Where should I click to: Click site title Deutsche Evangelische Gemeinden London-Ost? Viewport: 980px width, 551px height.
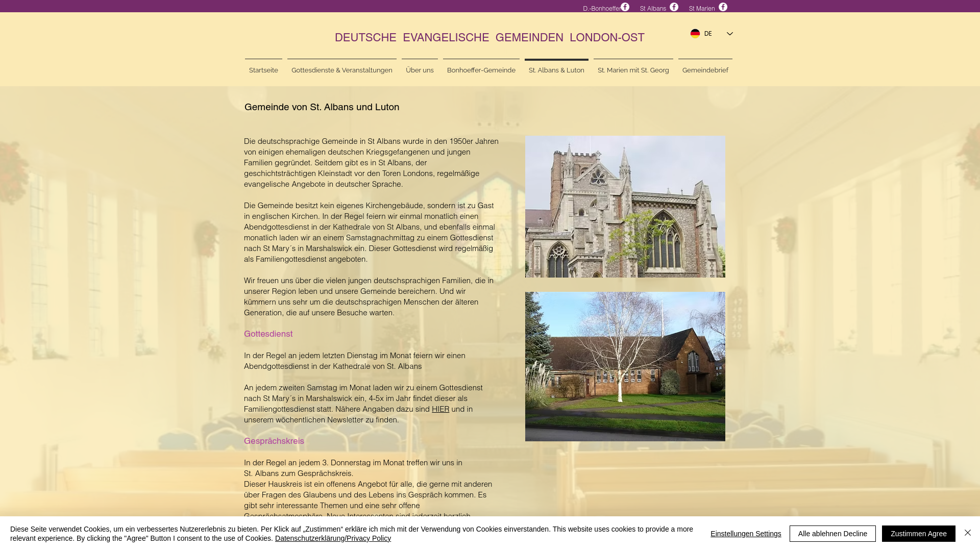(489, 37)
